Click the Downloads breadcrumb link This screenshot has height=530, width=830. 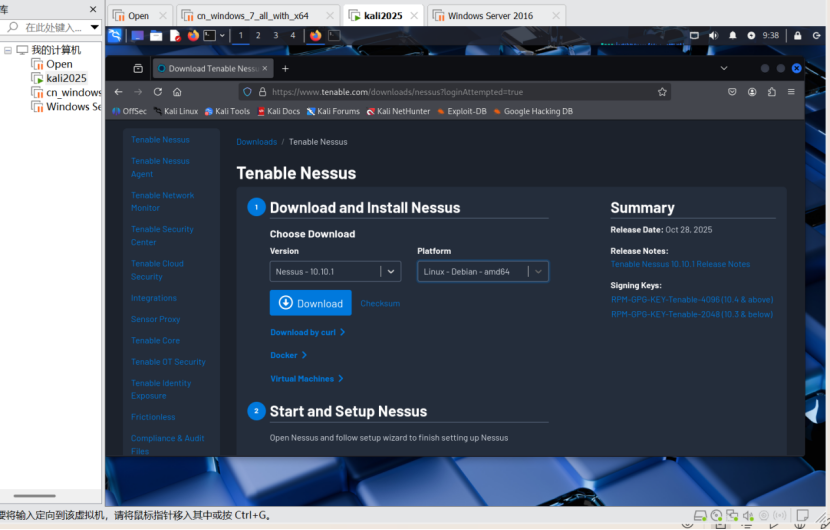tap(257, 142)
